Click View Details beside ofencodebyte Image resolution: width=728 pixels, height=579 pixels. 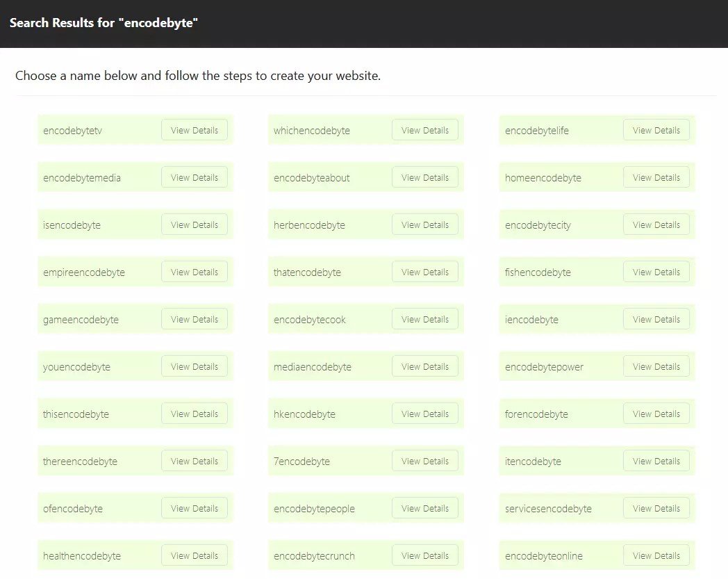(x=194, y=508)
